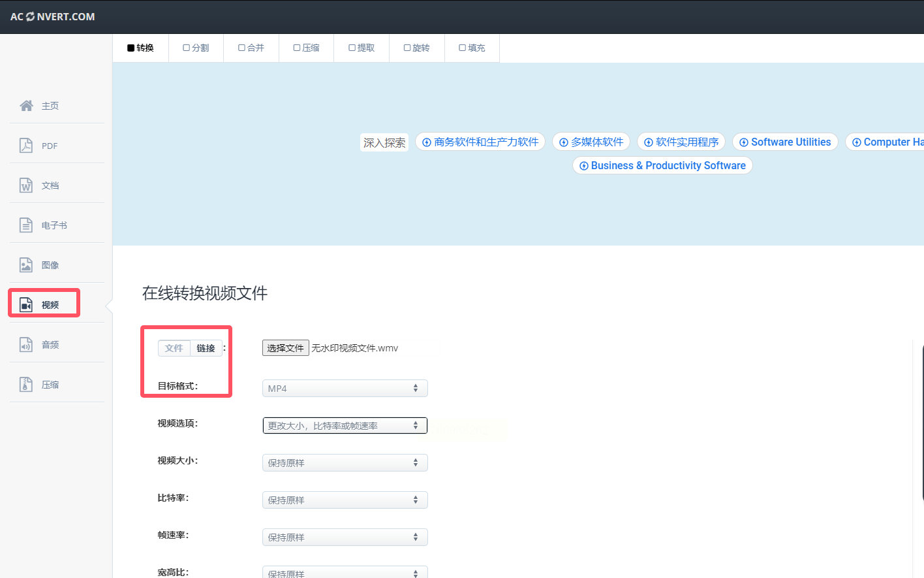
Task: Expand the 视频选项 video options dropdown
Action: point(345,426)
